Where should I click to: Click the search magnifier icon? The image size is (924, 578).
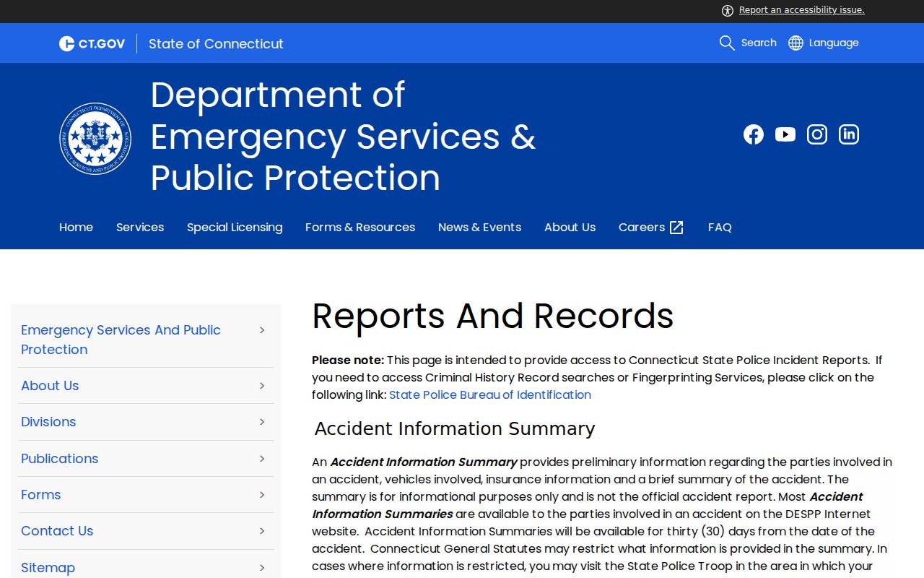[727, 43]
